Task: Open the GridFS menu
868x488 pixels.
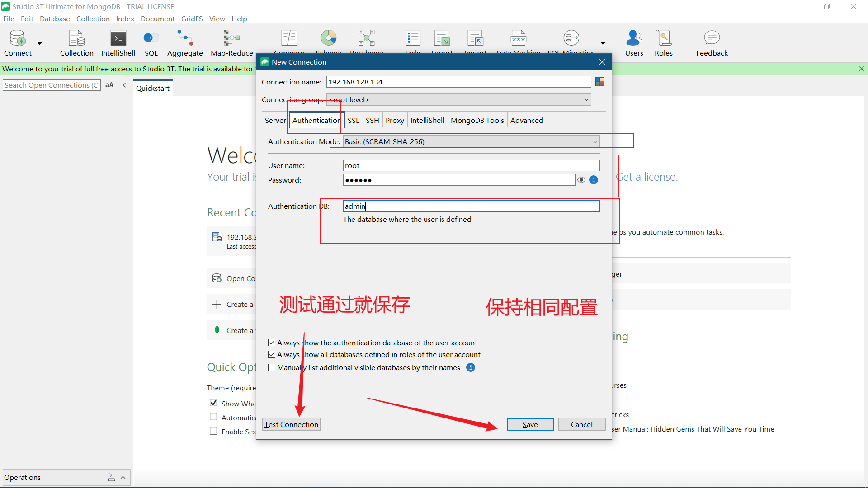Action: (192, 19)
